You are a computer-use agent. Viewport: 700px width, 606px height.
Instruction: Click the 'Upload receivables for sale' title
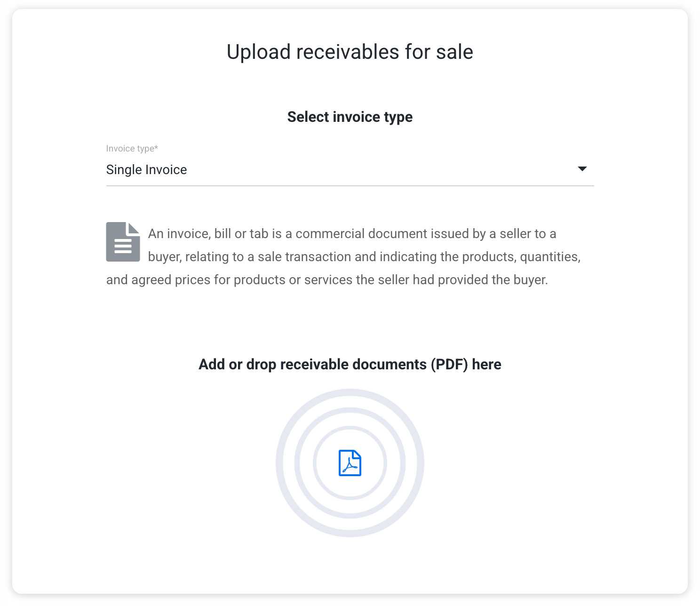pyautogui.click(x=350, y=52)
